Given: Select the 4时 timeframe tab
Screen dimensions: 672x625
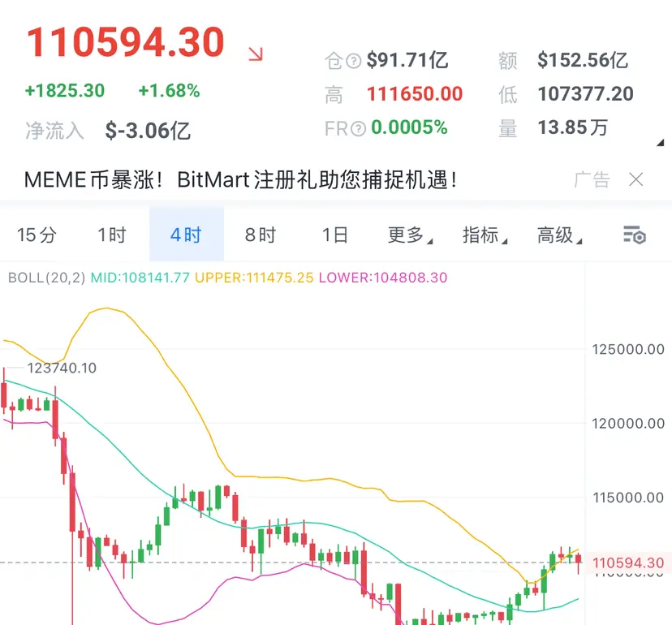Looking at the screenshot, I should (x=187, y=234).
